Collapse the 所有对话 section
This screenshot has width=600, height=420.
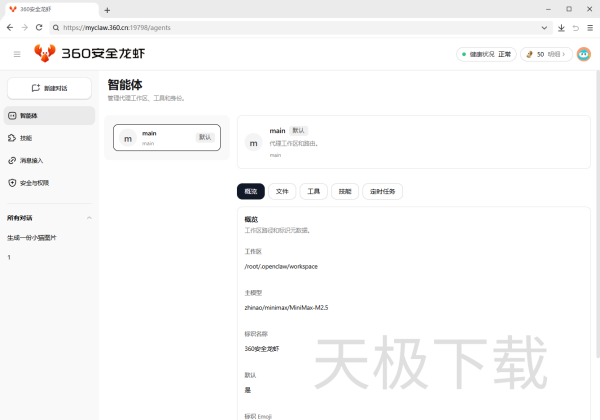[88, 217]
